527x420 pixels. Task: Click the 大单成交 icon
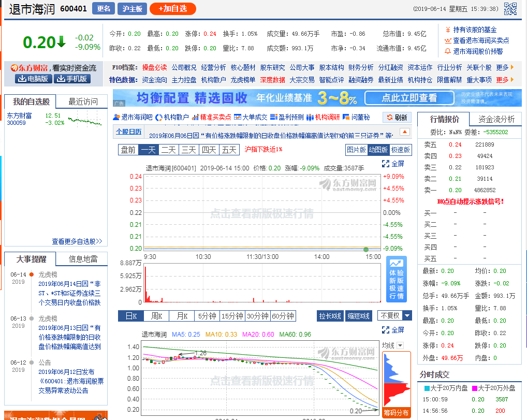coord(238,117)
